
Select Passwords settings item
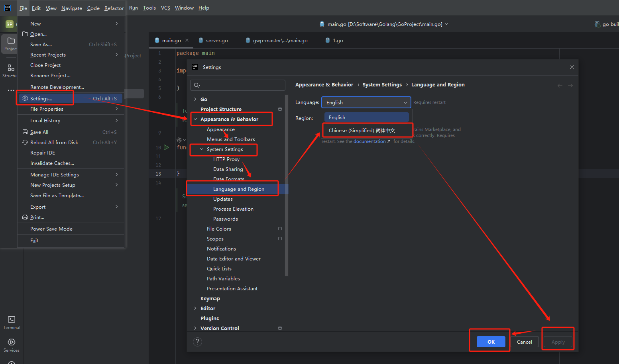point(226,219)
